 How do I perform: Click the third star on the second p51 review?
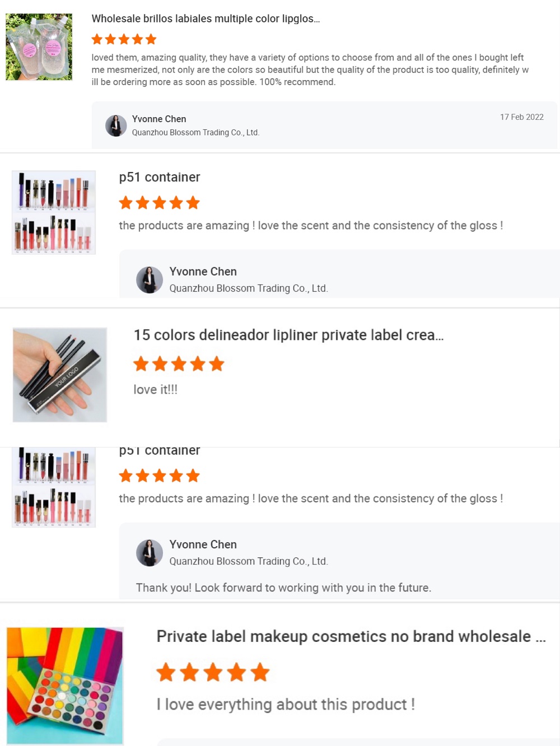[160, 475]
